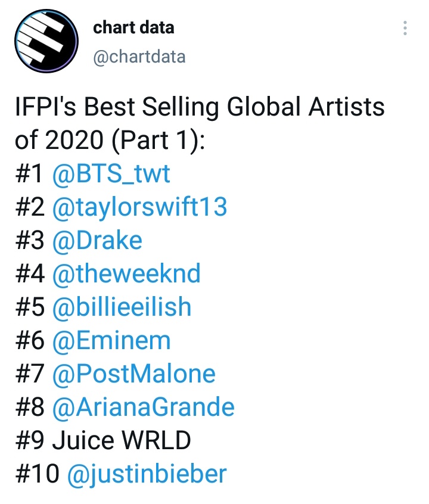Click the tweet headline about IFPI's Best Selling
Image resolution: width=429 pixels, height=504 pixels.
(x=200, y=107)
